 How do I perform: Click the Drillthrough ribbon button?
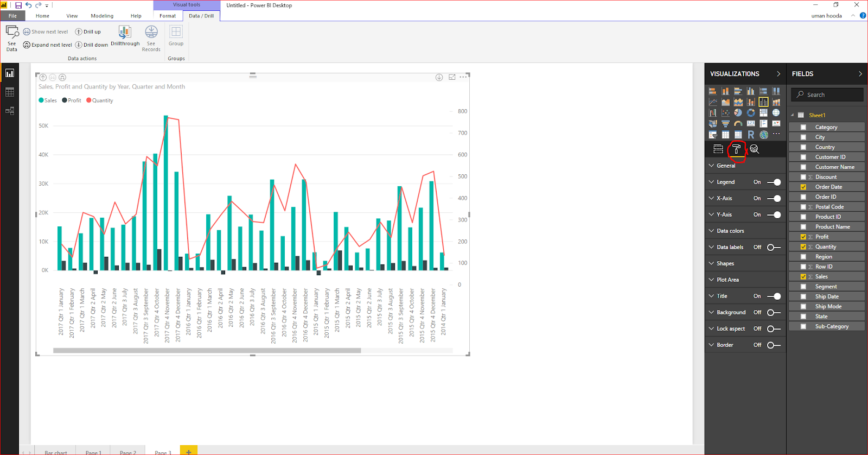pyautogui.click(x=125, y=36)
